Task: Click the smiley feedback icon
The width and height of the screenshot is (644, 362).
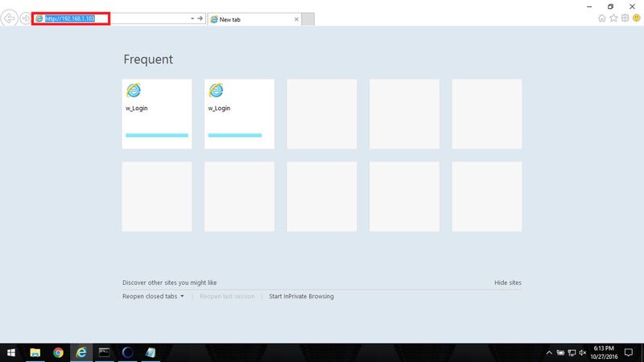Action: (x=637, y=18)
